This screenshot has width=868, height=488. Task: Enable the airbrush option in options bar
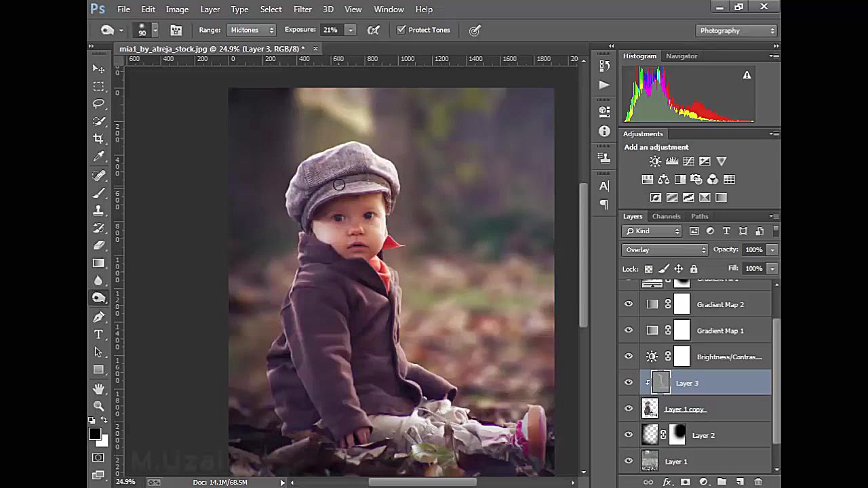click(x=373, y=30)
